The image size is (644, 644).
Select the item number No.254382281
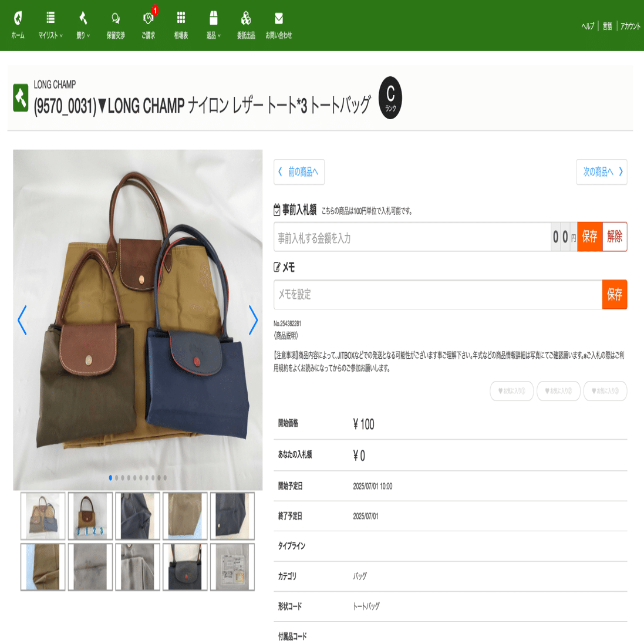click(288, 323)
